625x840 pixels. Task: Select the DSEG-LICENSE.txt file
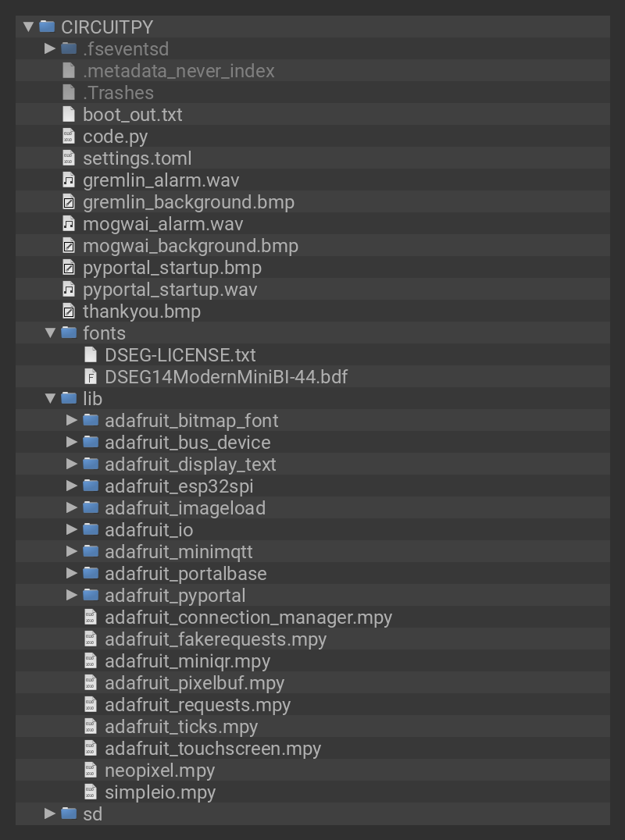[180, 355]
